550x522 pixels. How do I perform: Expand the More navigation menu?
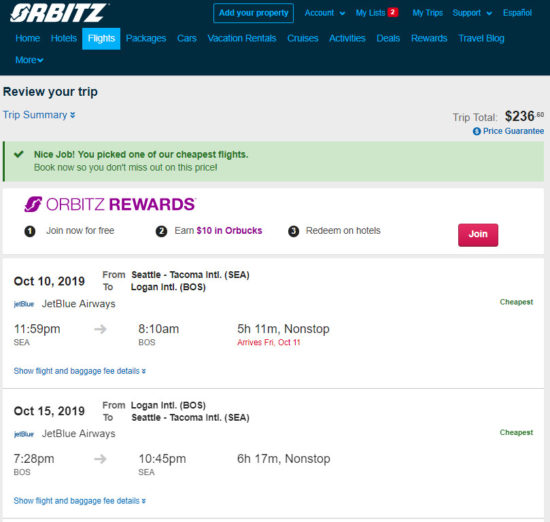tap(29, 60)
